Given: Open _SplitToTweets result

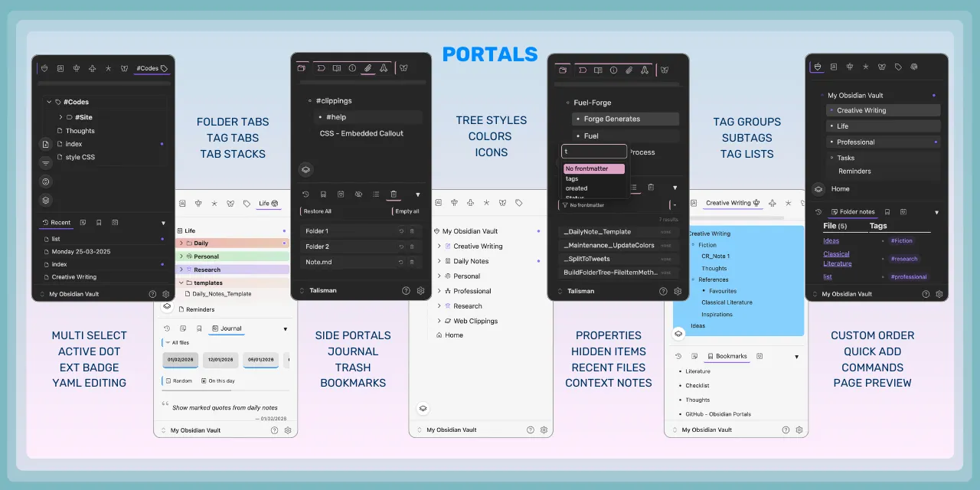Looking at the screenshot, I should click(619, 259).
